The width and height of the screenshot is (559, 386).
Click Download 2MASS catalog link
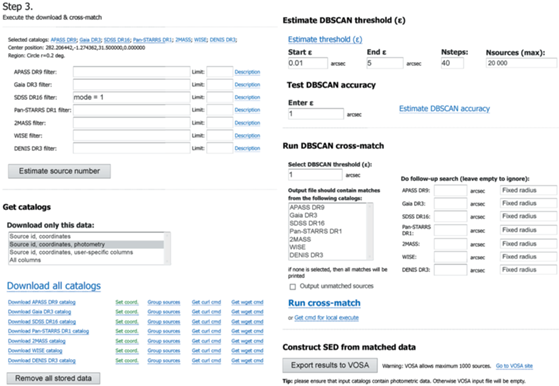tap(37, 341)
